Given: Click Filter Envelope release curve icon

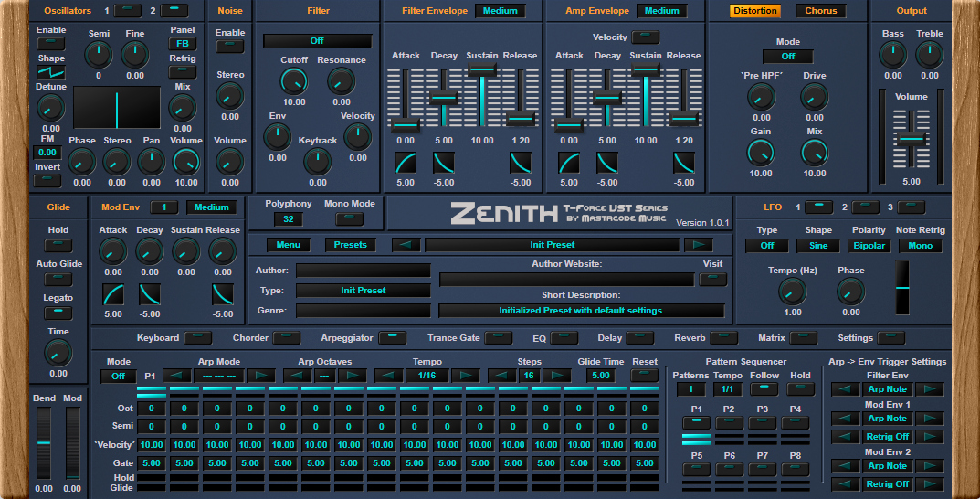Looking at the screenshot, I should [x=521, y=163].
